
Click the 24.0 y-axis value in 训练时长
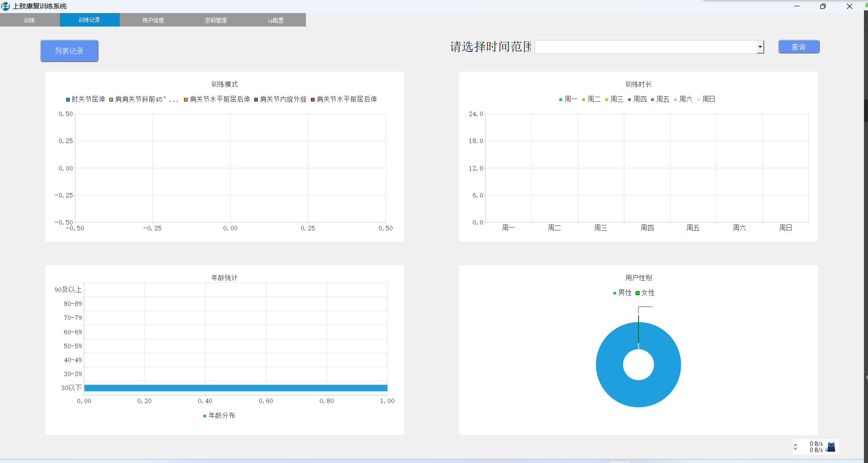[x=476, y=114]
